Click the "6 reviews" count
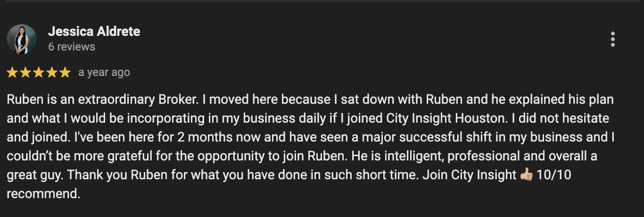This screenshot has width=644, height=217. [x=71, y=47]
